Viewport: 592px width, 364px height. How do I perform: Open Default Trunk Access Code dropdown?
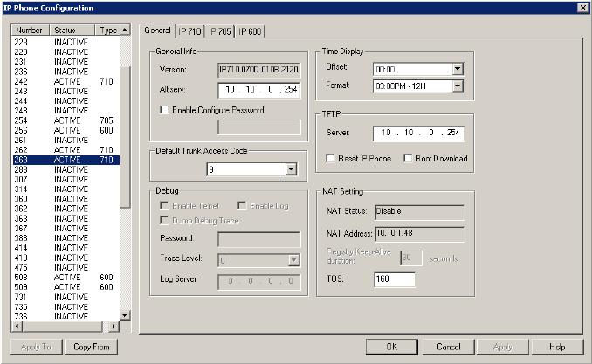click(x=291, y=170)
